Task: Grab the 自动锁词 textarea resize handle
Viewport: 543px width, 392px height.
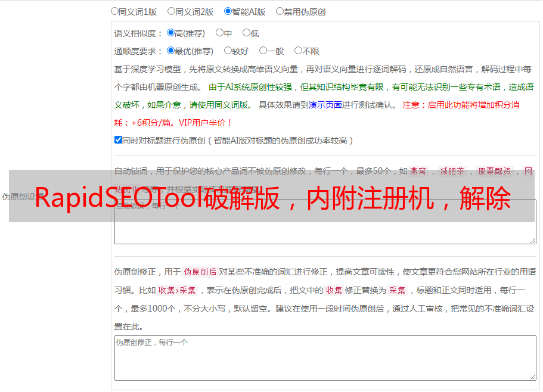Action: coord(533,241)
